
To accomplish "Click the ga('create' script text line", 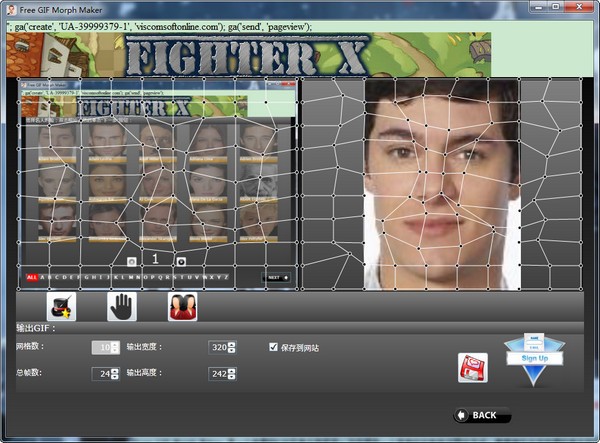I will click(x=160, y=27).
